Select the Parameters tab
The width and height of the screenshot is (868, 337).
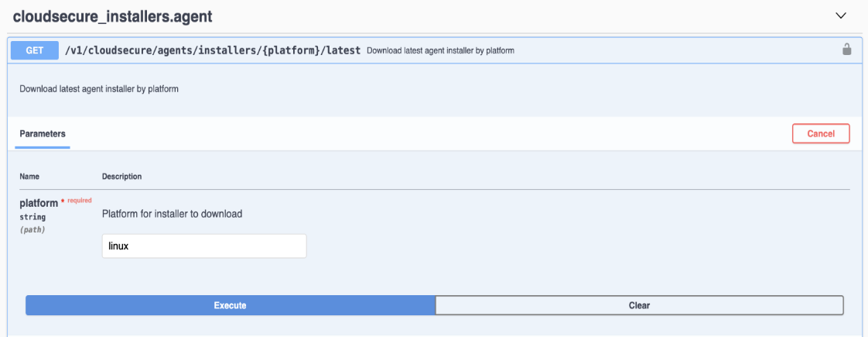click(x=43, y=133)
